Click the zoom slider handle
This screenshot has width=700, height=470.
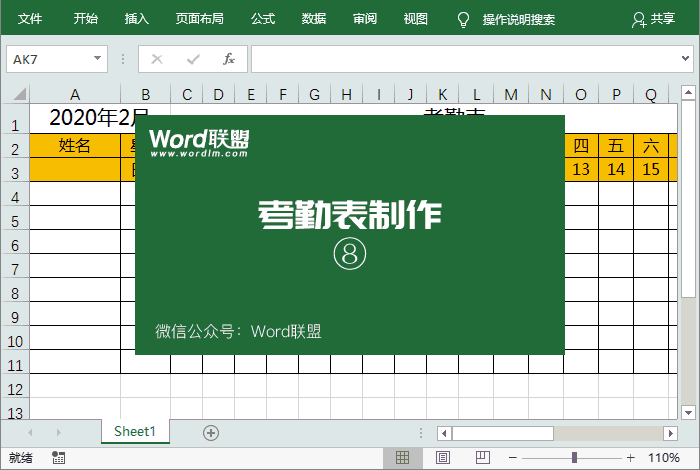[575, 458]
